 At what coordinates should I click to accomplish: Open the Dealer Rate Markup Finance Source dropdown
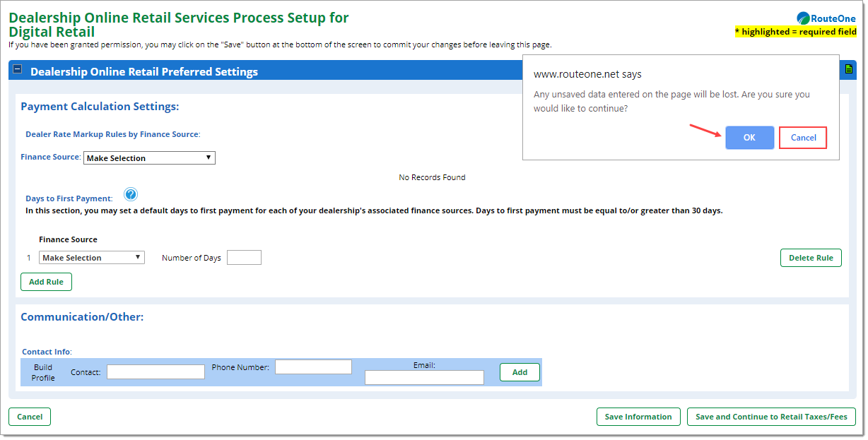149,157
